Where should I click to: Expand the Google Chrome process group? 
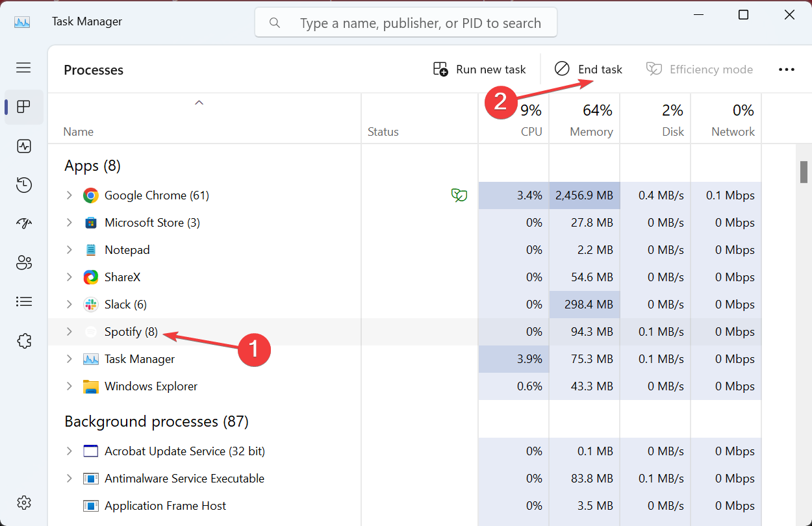point(70,195)
